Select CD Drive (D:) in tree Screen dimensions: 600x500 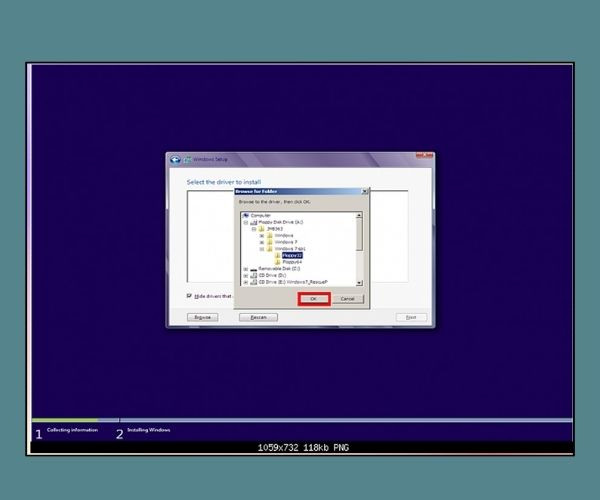[x=272, y=275]
